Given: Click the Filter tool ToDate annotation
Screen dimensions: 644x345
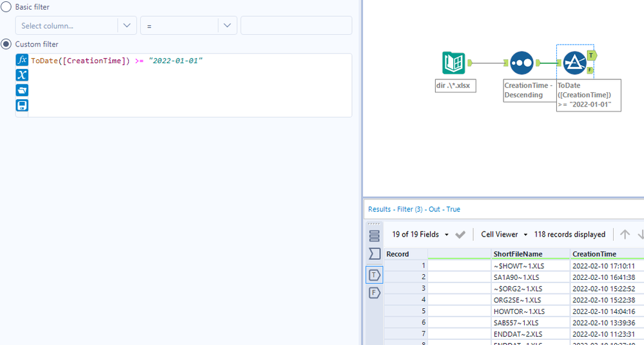Looking at the screenshot, I should pos(589,95).
